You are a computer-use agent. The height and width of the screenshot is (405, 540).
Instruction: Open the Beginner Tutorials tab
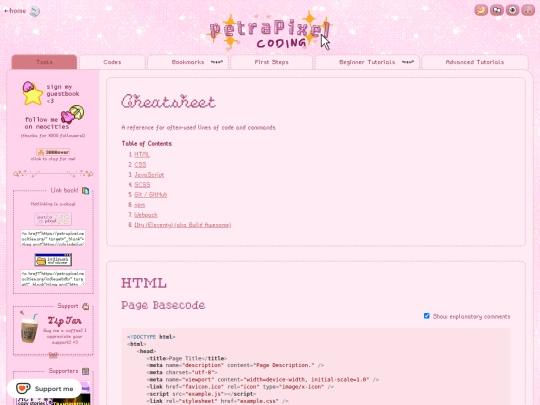pyautogui.click(x=367, y=62)
